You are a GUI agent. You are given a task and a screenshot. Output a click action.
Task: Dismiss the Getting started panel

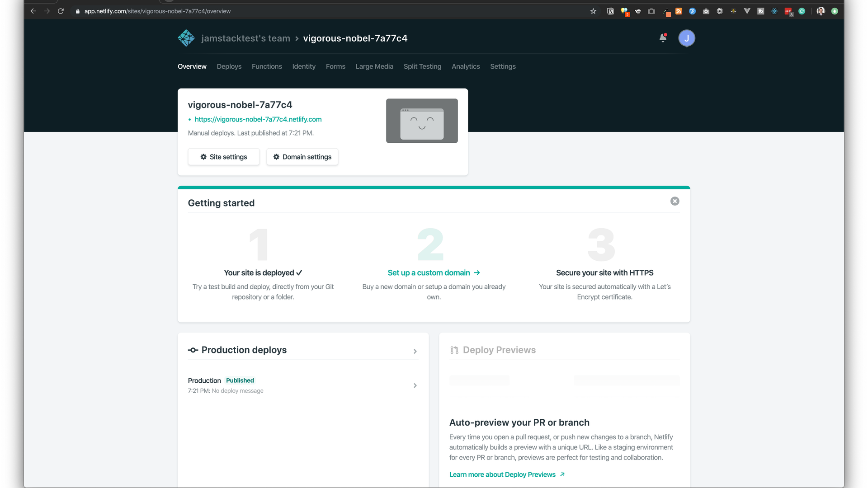pos(675,201)
